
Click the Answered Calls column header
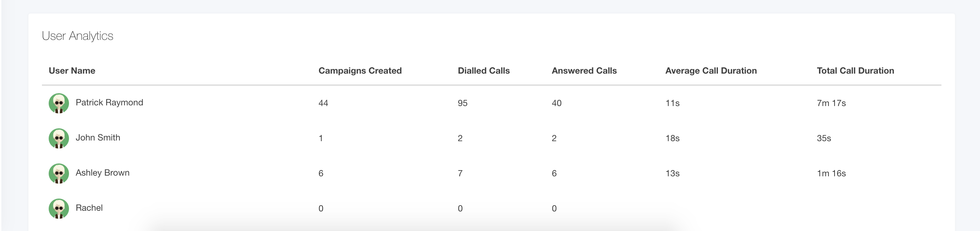click(584, 71)
